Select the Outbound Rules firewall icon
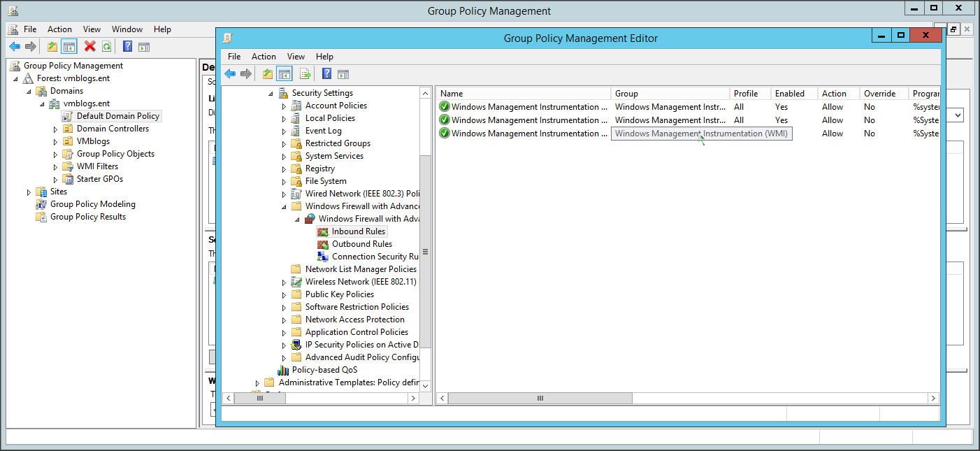980x451 pixels. point(323,244)
